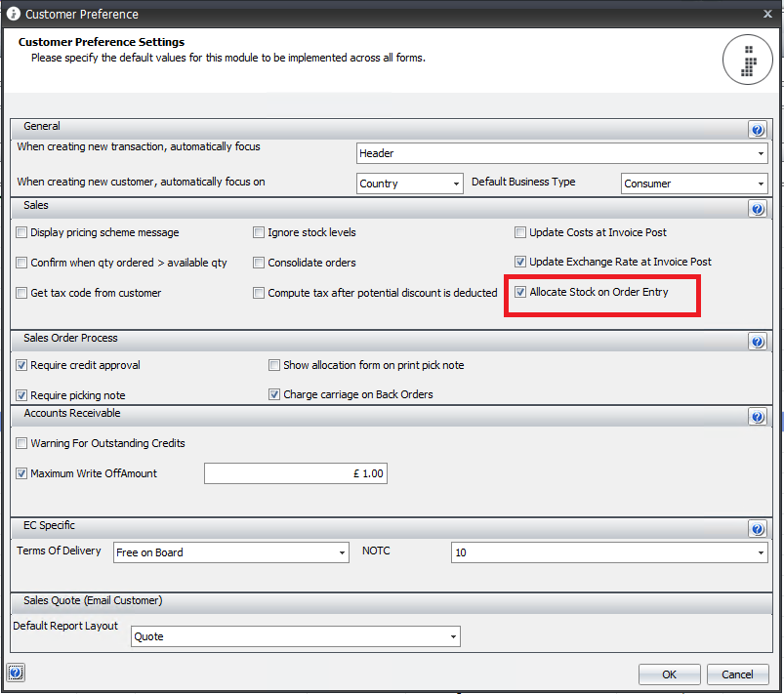Click the EC Specific section help icon
784x694 pixels.
pyautogui.click(x=758, y=529)
